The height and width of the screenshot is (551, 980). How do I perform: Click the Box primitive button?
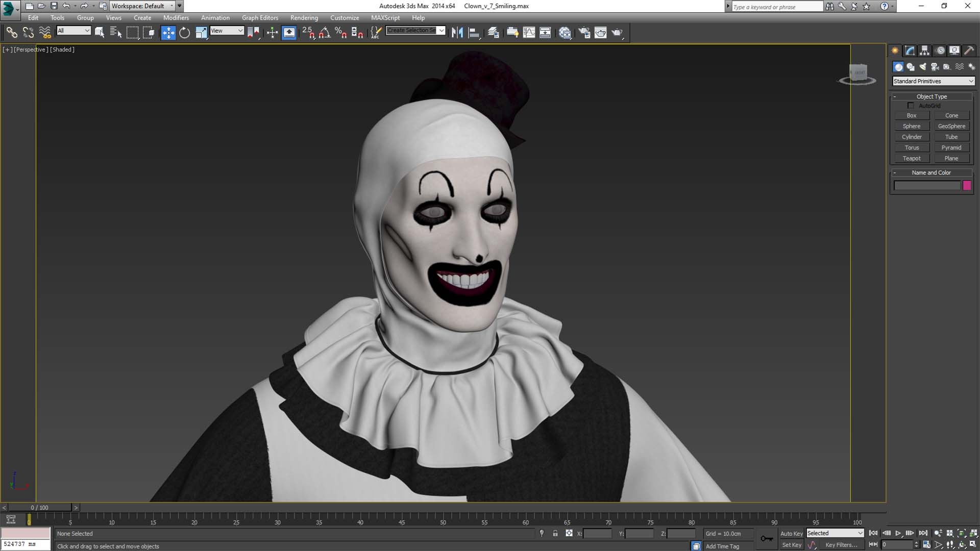tap(912, 116)
